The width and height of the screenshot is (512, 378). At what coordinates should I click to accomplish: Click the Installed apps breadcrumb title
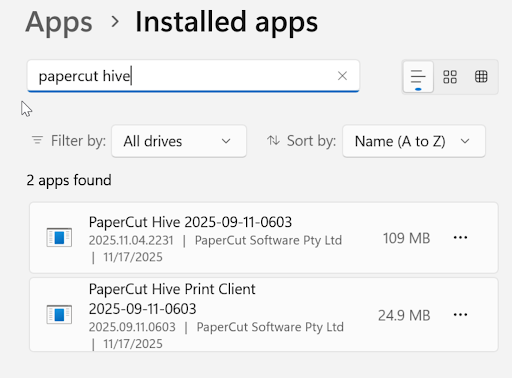click(226, 22)
